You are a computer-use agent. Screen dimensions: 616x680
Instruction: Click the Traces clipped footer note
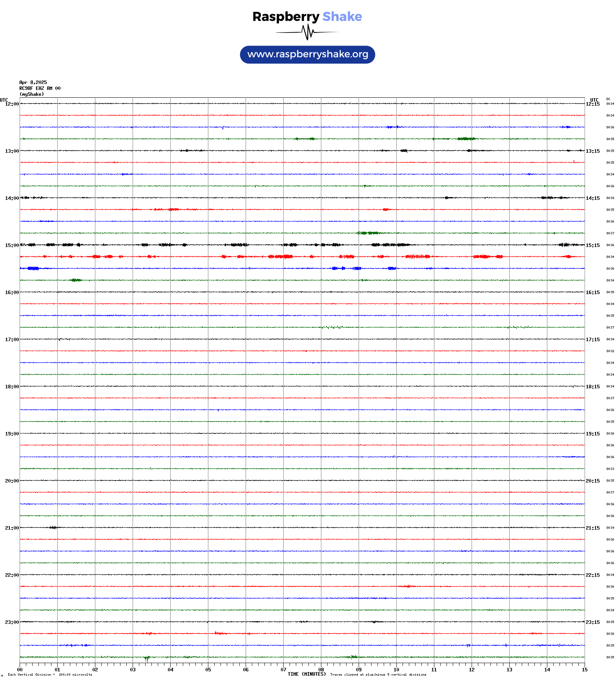(x=378, y=675)
